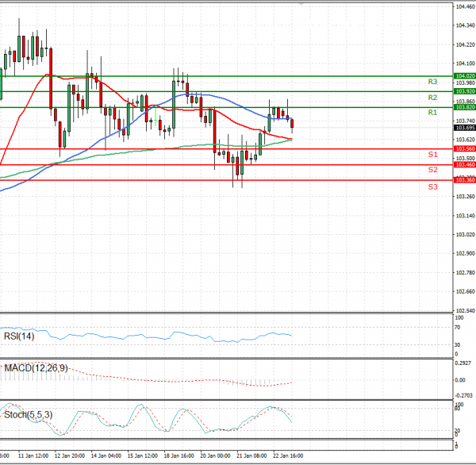This screenshot has width=476, height=465.
Task: Click the MACD scale value 0.00
Action: tap(460, 380)
